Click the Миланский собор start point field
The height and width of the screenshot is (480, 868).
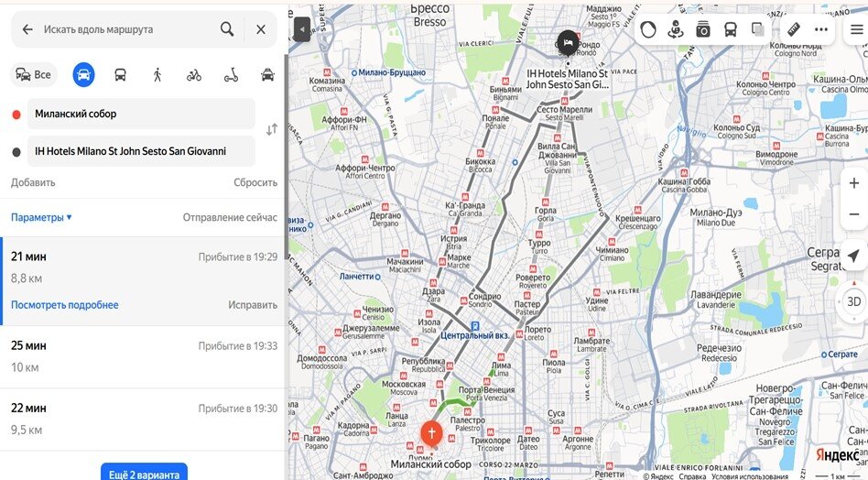coord(141,115)
